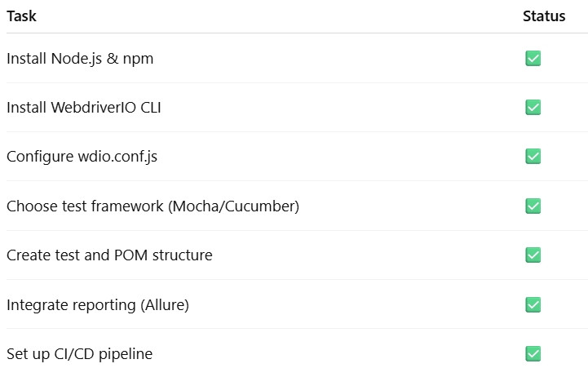The image size is (588, 377).
Task: Click the word pipeline in the last row
Action: click(x=126, y=355)
